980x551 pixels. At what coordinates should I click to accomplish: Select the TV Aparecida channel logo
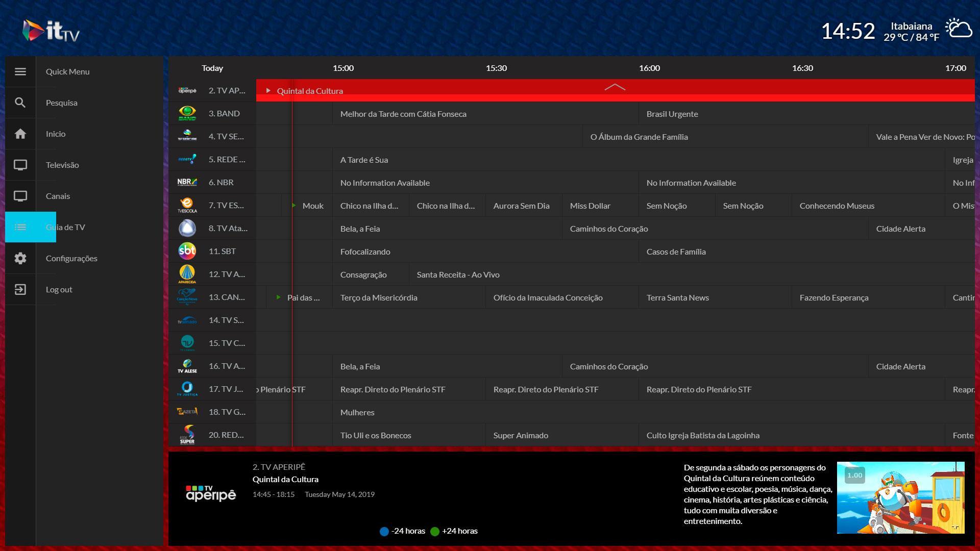click(187, 274)
